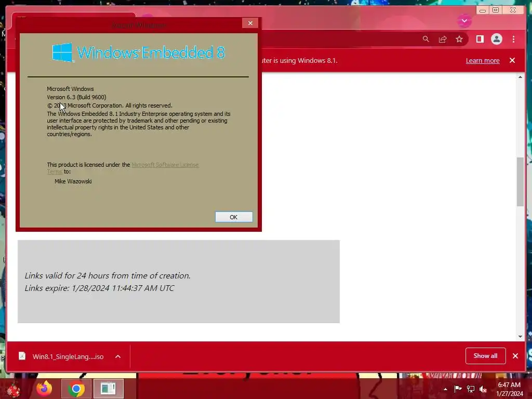Click 'Links valid for 24 hours' text
532x399 pixels.
(107, 275)
